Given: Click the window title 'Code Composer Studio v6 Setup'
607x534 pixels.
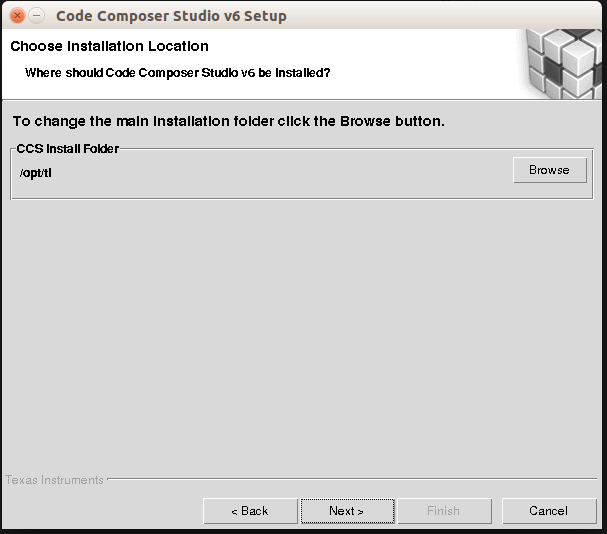Looking at the screenshot, I should click(x=171, y=16).
